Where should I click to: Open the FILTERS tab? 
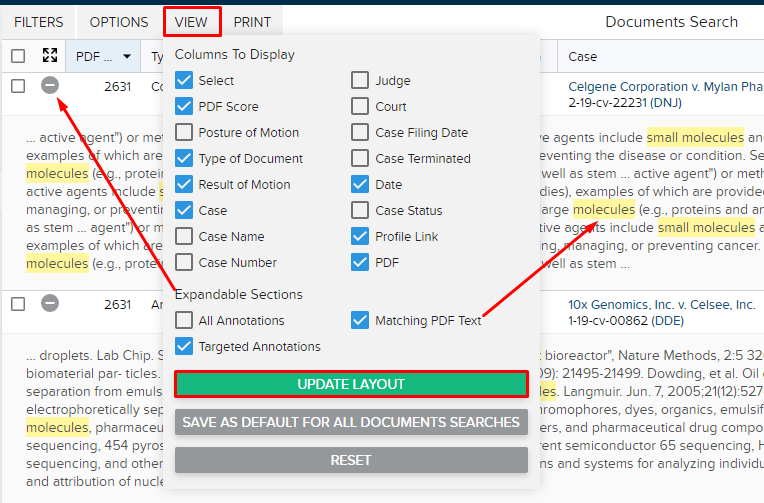click(x=38, y=22)
